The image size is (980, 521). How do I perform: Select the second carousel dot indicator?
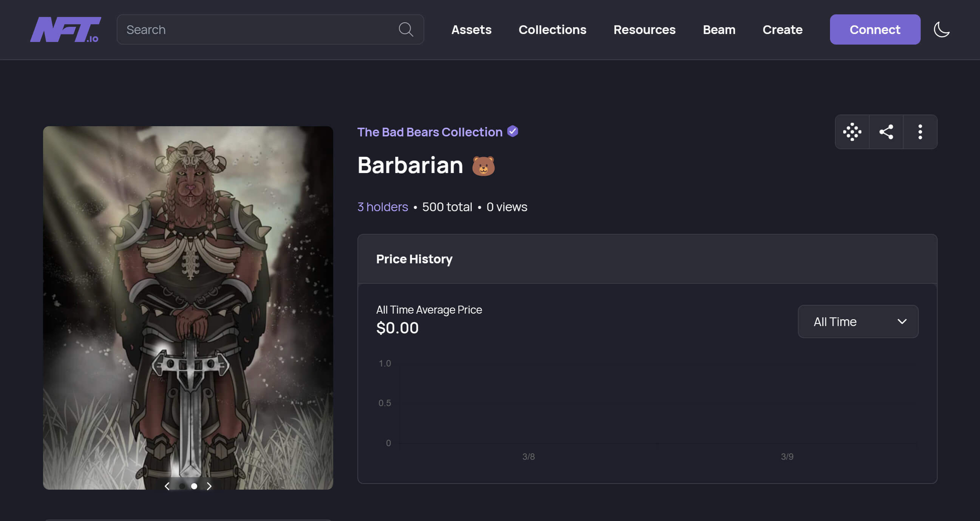pyautogui.click(x=194, y=486)
